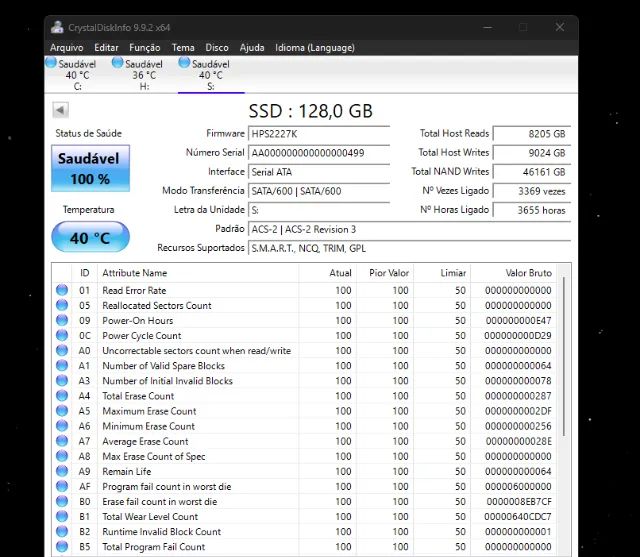Image resolution: width=640 pixels, height=557 pixels.
Task: Click power-on count value 3369 vezes
Action: (x=532, y=191)
